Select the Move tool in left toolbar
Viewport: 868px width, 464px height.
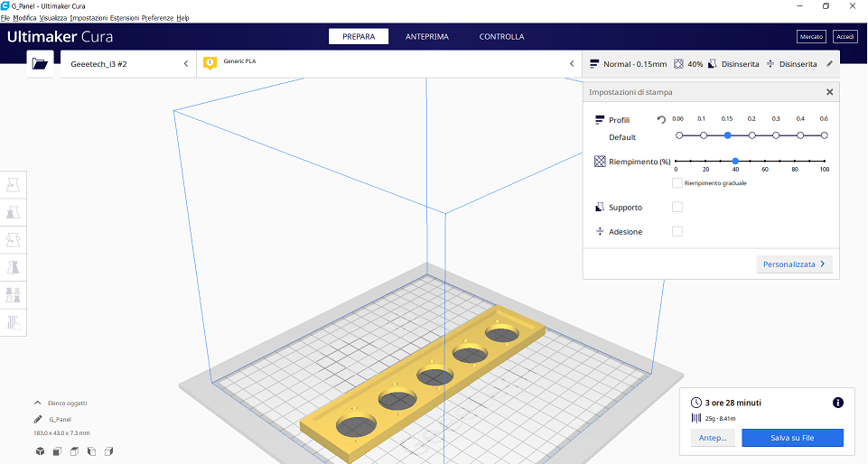(x=13, y=185)
